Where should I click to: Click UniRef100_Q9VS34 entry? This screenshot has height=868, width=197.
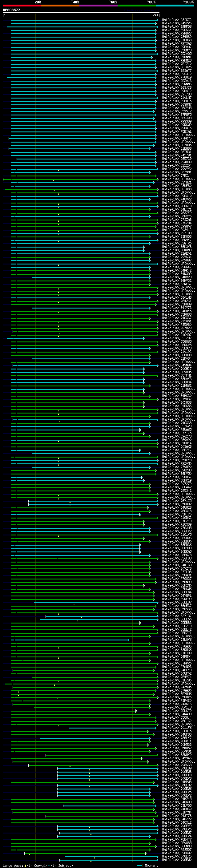coord(177,257)
